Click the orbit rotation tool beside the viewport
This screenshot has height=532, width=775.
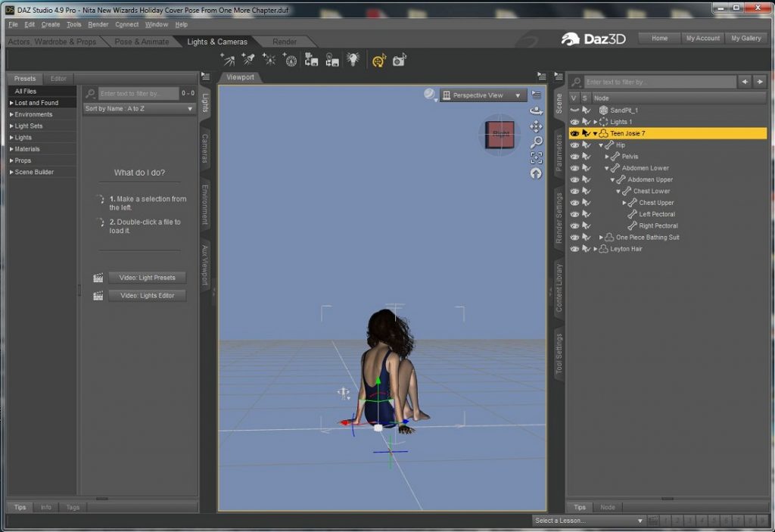(x=536, y=110)
